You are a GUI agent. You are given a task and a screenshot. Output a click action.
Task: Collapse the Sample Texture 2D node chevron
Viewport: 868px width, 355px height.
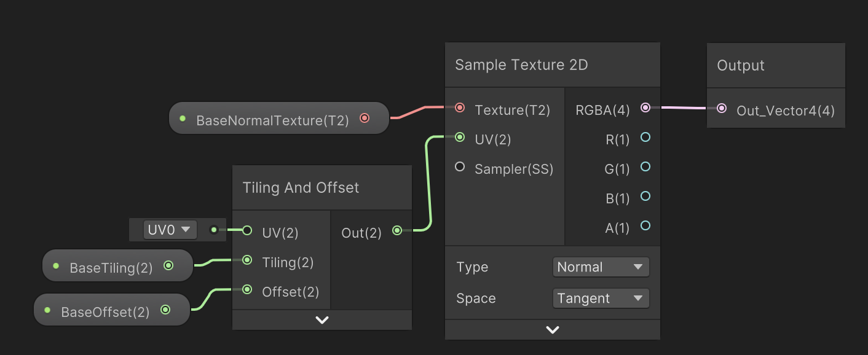(553, 330)
